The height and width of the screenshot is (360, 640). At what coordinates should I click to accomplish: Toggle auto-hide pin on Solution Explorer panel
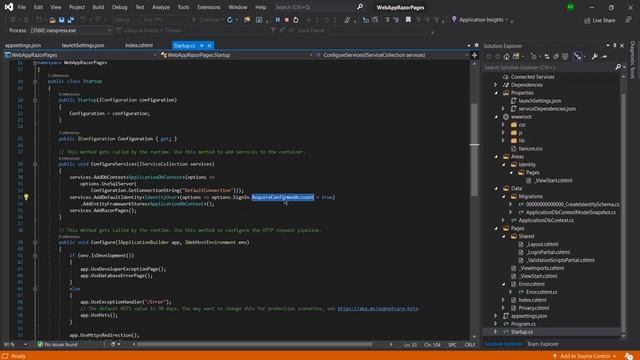[x=615, y=46]
